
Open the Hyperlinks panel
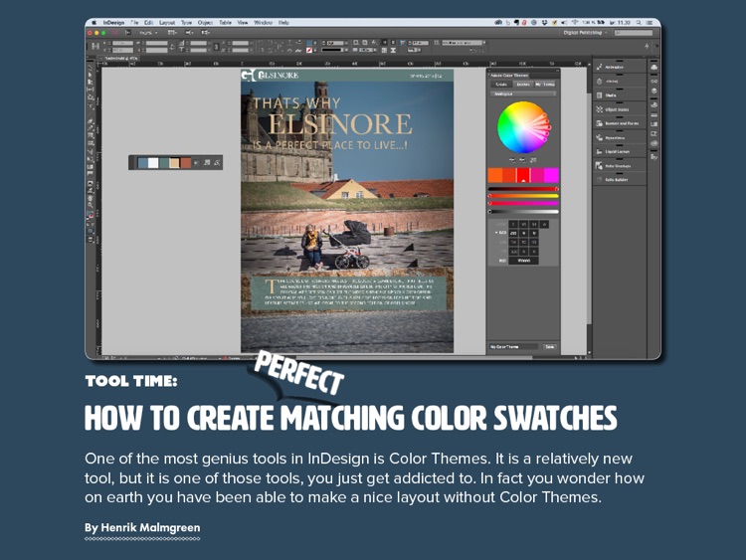(x=619, y=137)
